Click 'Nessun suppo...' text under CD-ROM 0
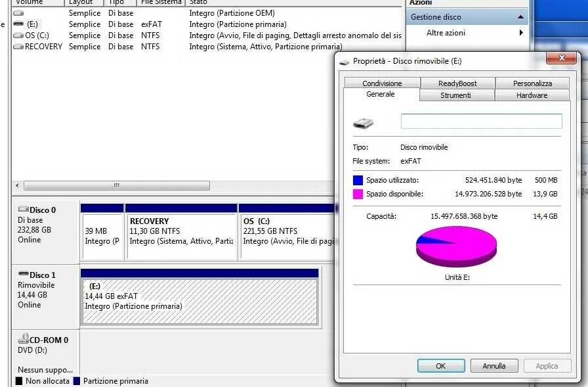588x387 pixels. click(45, 370)
